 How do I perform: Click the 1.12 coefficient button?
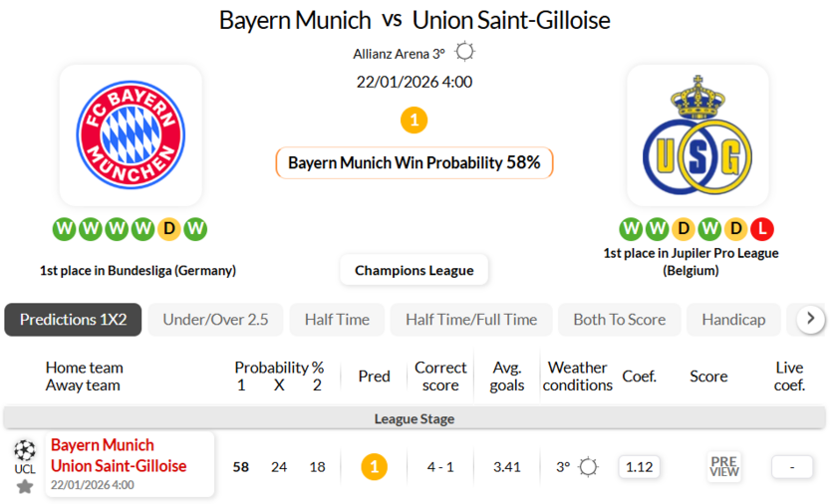639,466
